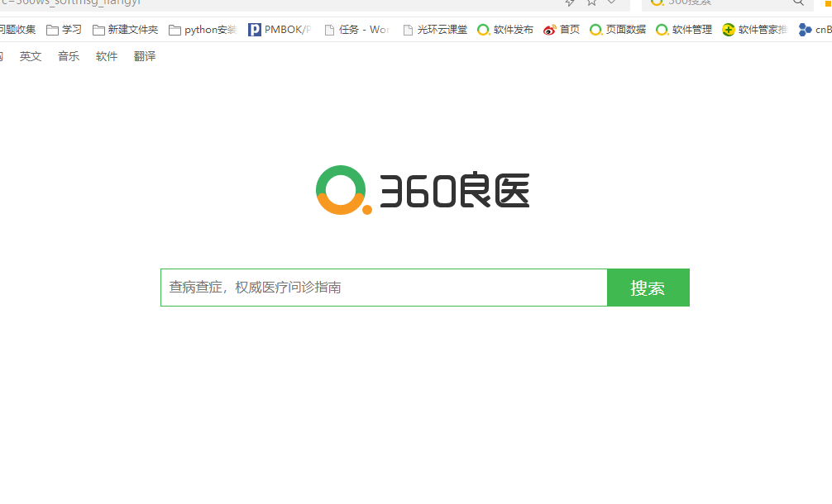Viewport: 832px width, 504px height.
Task: Open the 页面数据 bookmark
Action: (618, 30)
